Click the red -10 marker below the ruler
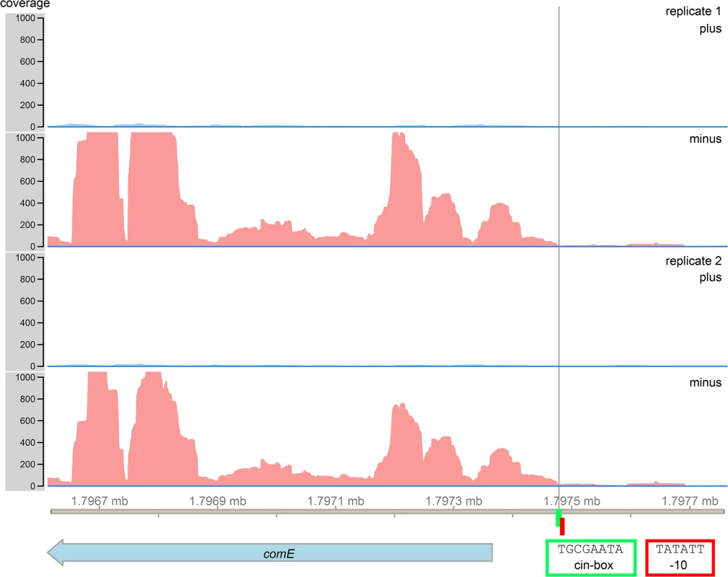 (x=562, y=527)
